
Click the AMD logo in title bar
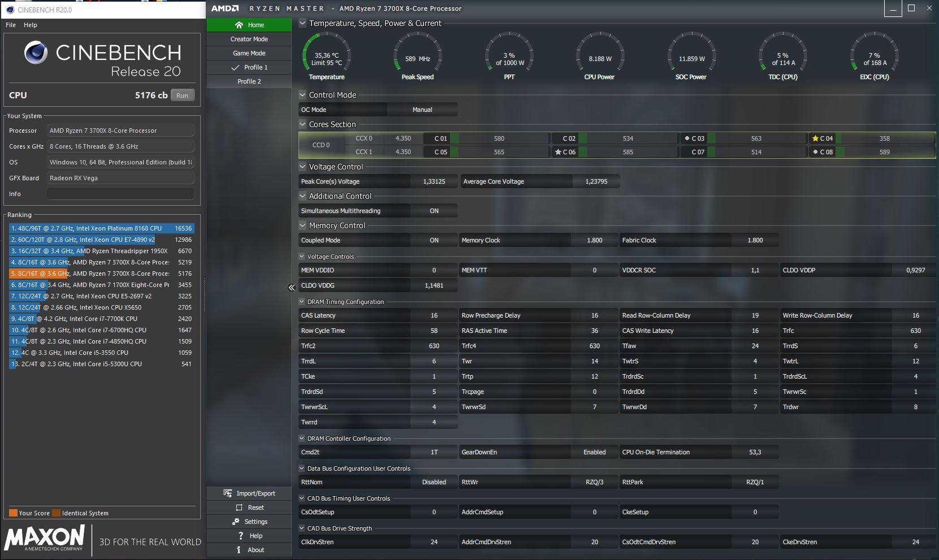coord(225,8)
